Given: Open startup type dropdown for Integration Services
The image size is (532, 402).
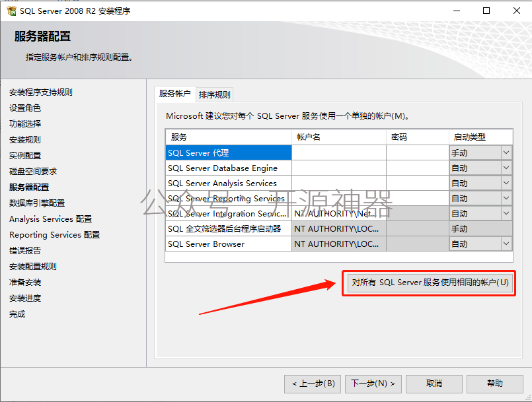Looking at the screenshot, I should coord(506,213).
